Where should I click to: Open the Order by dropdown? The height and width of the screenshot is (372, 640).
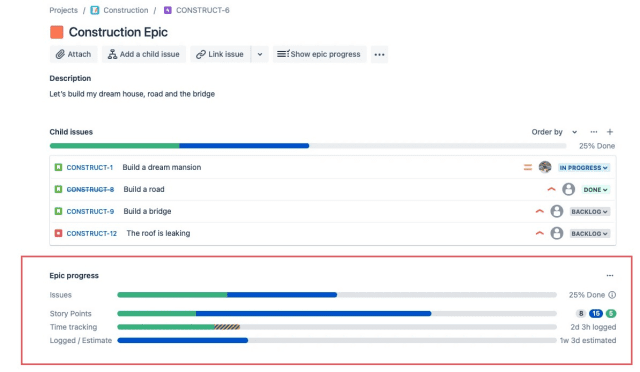click(554, 132)
